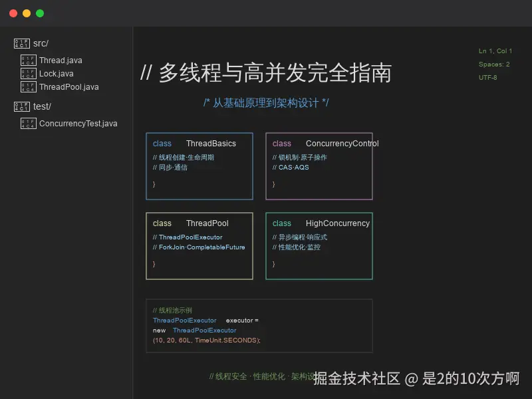The image size is (532, 399).
Task: Select the ConcurrencyControl class card
Action: click(x=319, y=166)
